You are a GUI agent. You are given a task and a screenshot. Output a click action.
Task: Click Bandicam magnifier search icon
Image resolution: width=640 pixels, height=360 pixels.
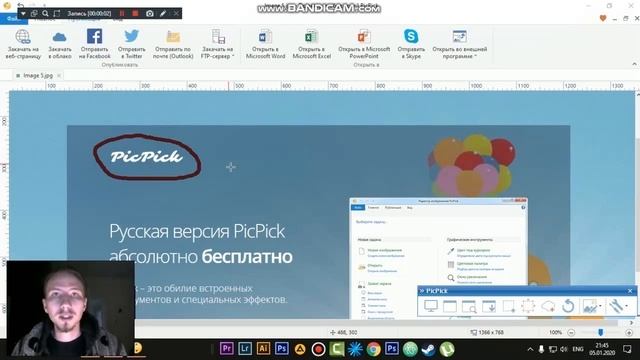(x=45, y=13)
